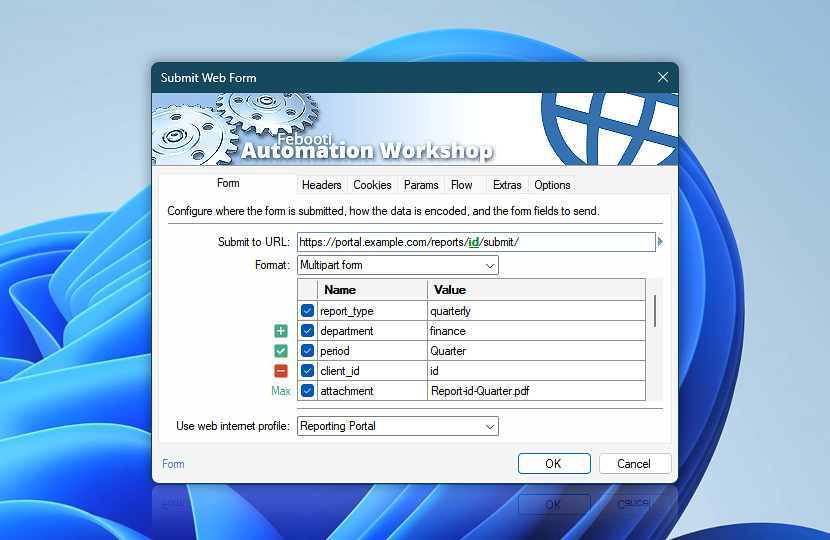Select the Form tab

click(228, 183)
